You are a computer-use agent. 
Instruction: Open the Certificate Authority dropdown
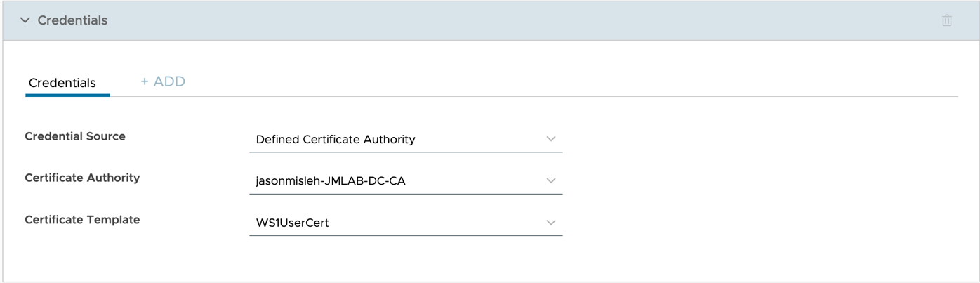point(405,181)
